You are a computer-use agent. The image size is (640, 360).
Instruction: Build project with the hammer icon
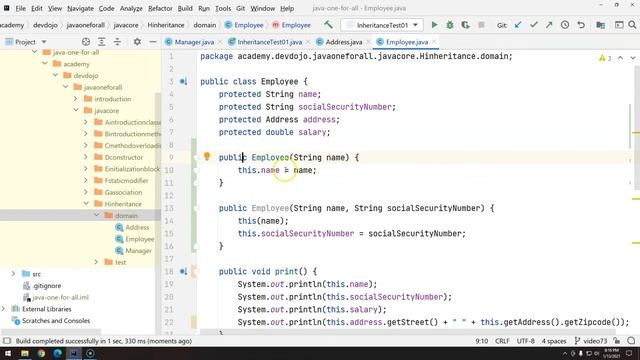click(x=328, y=25)
